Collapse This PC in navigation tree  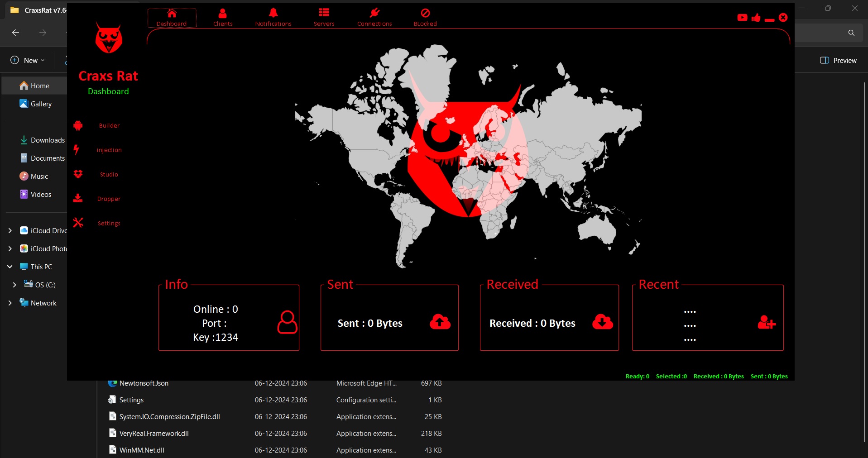pyautogui.click(x=10, y=267)
